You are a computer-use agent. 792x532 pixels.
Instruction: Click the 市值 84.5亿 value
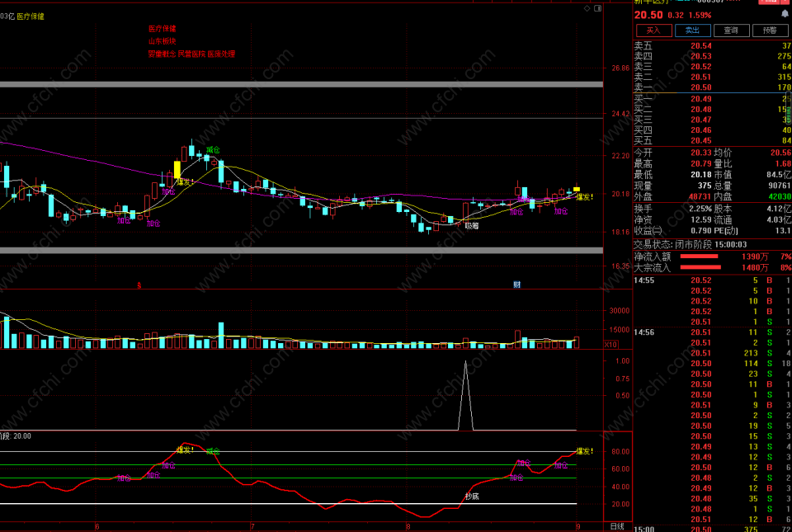(779, 175)
